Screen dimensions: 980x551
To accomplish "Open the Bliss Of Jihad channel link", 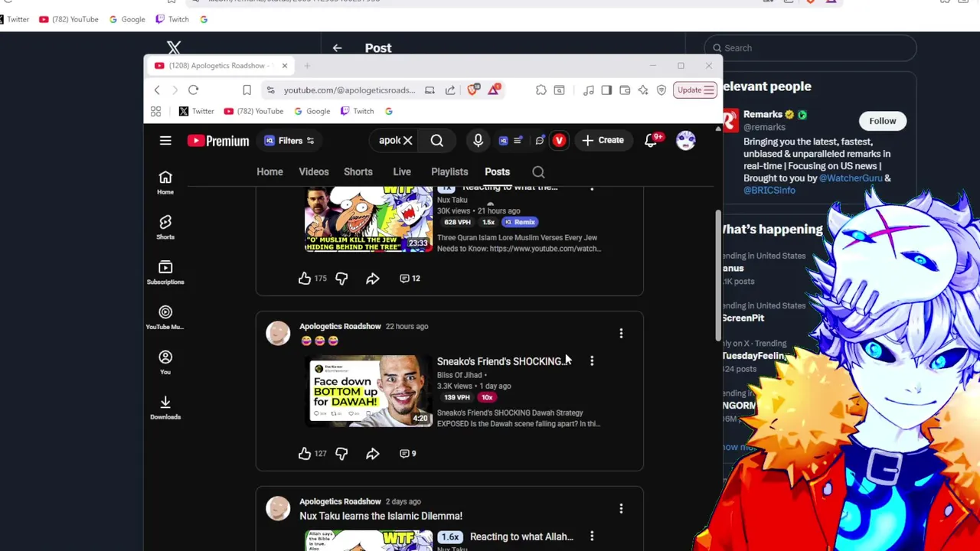I will [x=459, y=375].
